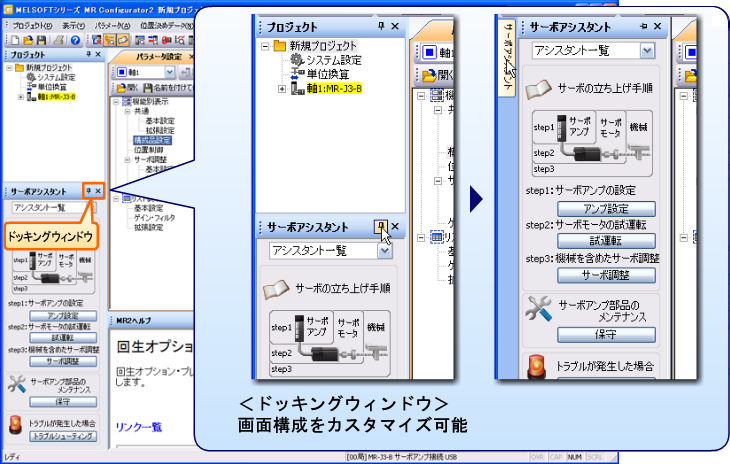Click the サーボアンプ接続 USB status bar text
This screenshot has height=464, width=730.
pyautogui.click(x=425, y=457)
